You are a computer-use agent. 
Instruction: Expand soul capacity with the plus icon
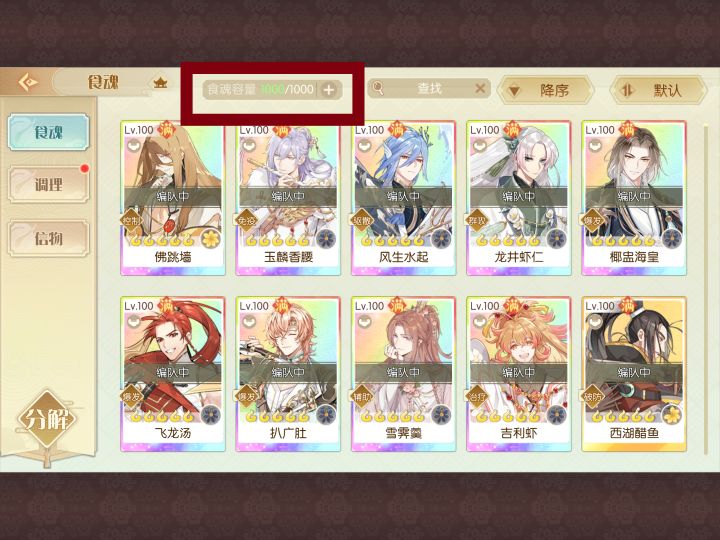328,90
